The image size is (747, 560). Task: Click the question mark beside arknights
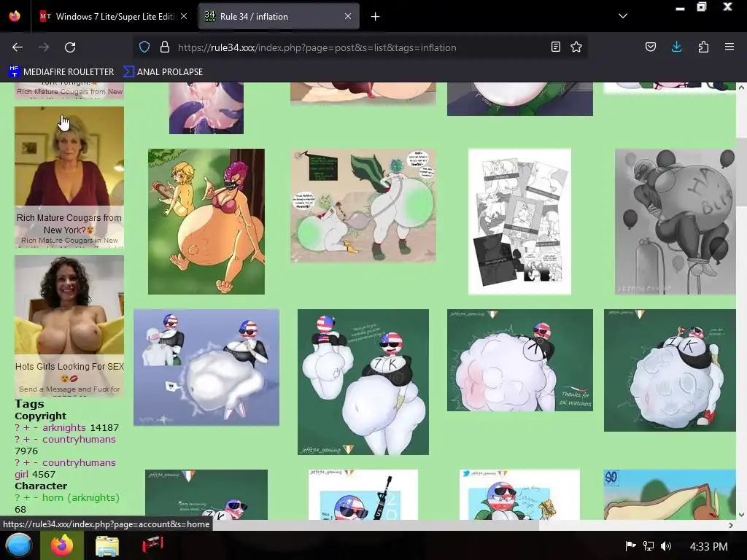click(x=18, y=427)
